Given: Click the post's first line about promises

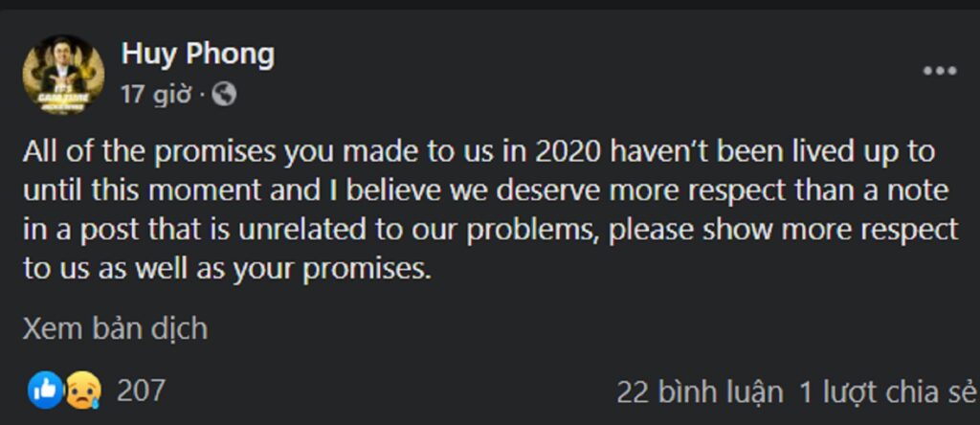Looking at the screenshot, I should point(479,152).
